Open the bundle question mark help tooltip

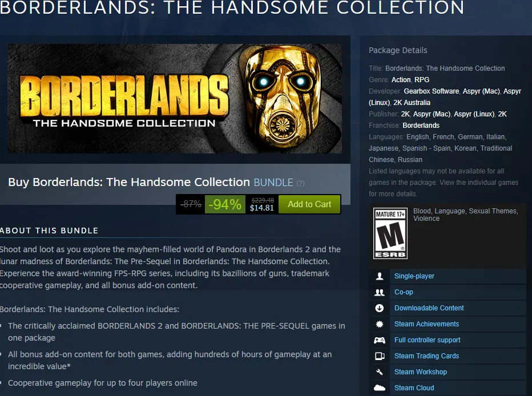point(300,183)
